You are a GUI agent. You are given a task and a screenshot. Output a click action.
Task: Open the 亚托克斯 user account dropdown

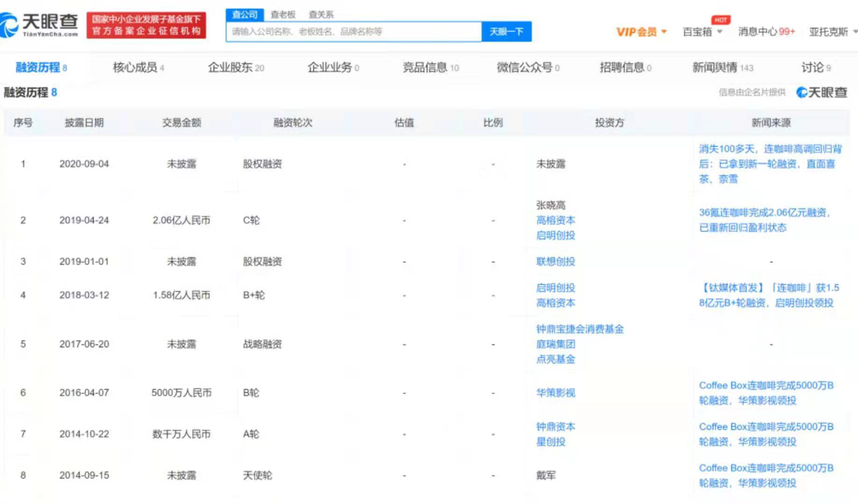pos(833,32)
